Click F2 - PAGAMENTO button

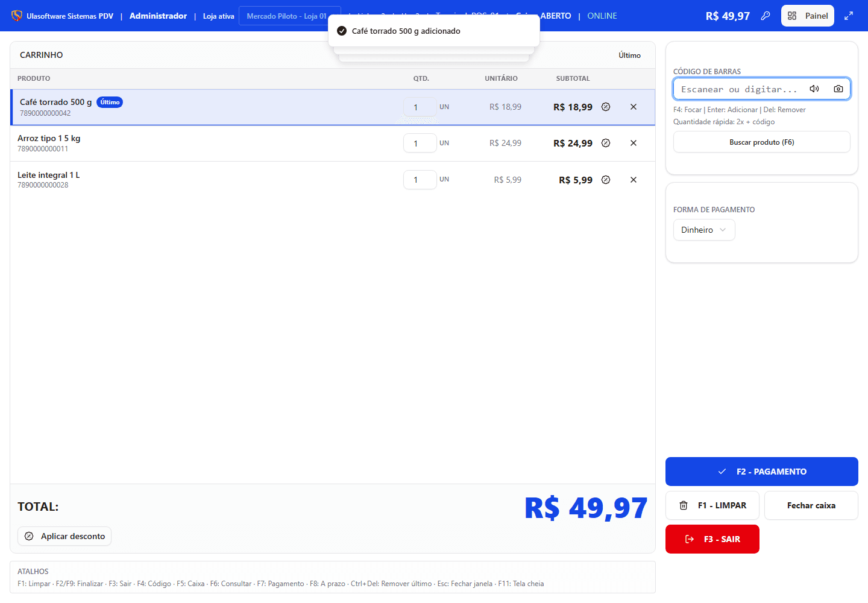[762, 472]
